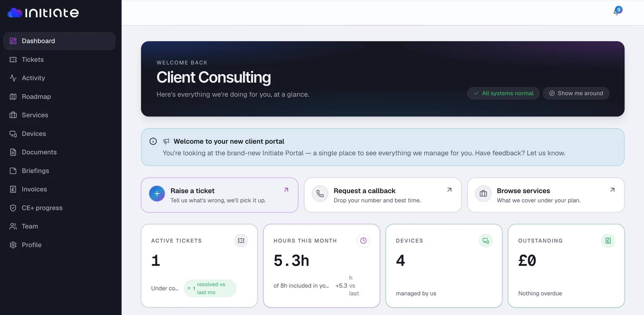Click the invoice icon in Outstanding card
Image resolution: width=644 pixels, height=315 pixels.
608,241
